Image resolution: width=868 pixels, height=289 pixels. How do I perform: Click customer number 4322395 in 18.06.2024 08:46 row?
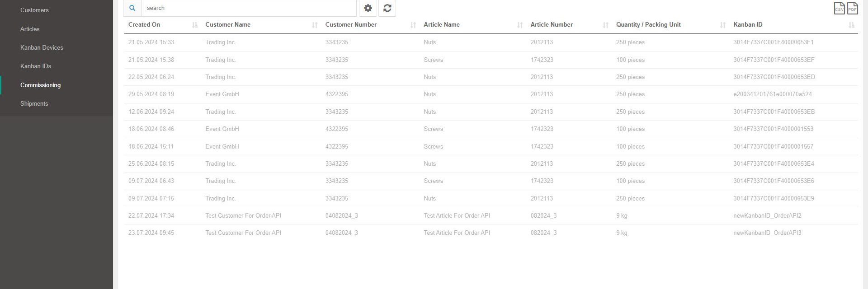point(337,129)
